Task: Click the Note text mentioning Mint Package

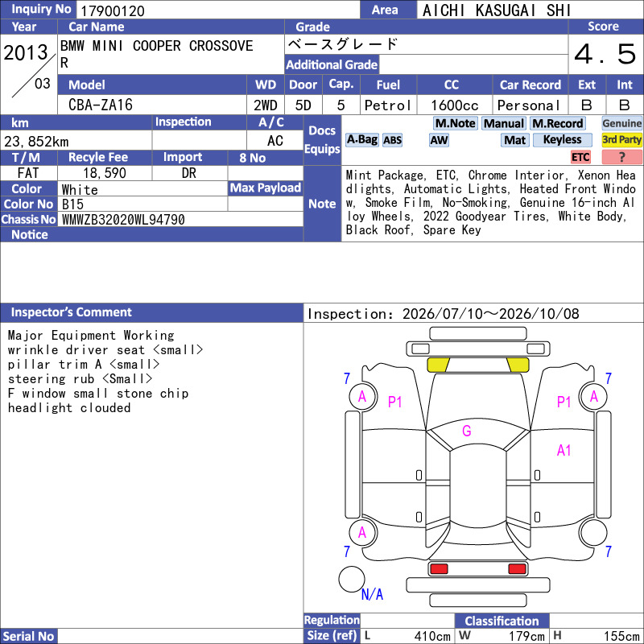Action: 491,203
